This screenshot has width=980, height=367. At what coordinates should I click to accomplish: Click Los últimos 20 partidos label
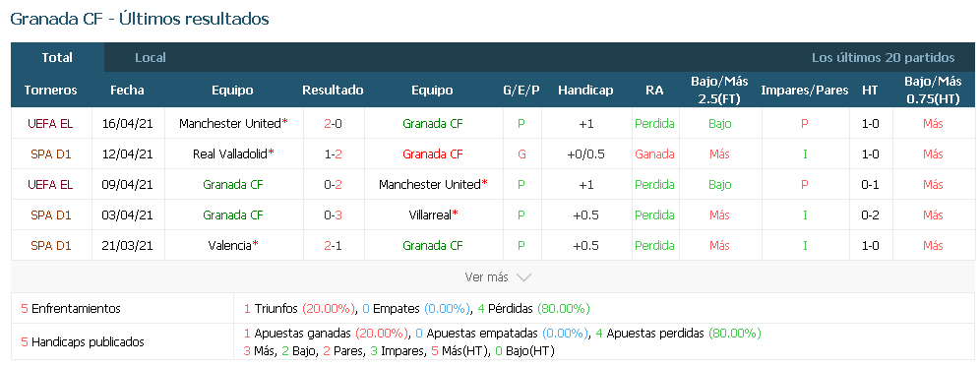click(x=884, y=57)
